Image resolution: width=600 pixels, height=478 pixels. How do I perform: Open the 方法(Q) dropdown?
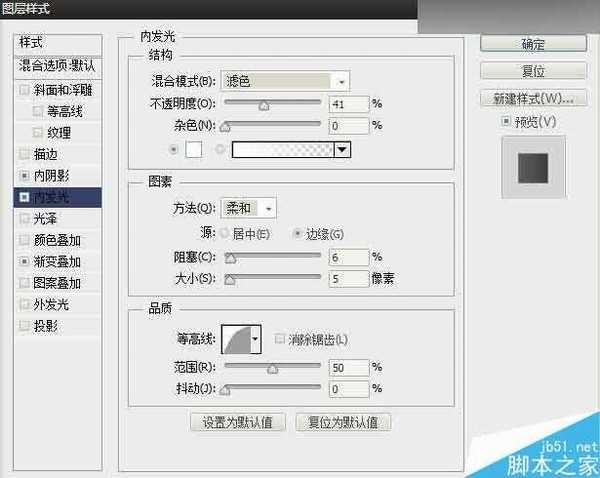pos(248,208)
